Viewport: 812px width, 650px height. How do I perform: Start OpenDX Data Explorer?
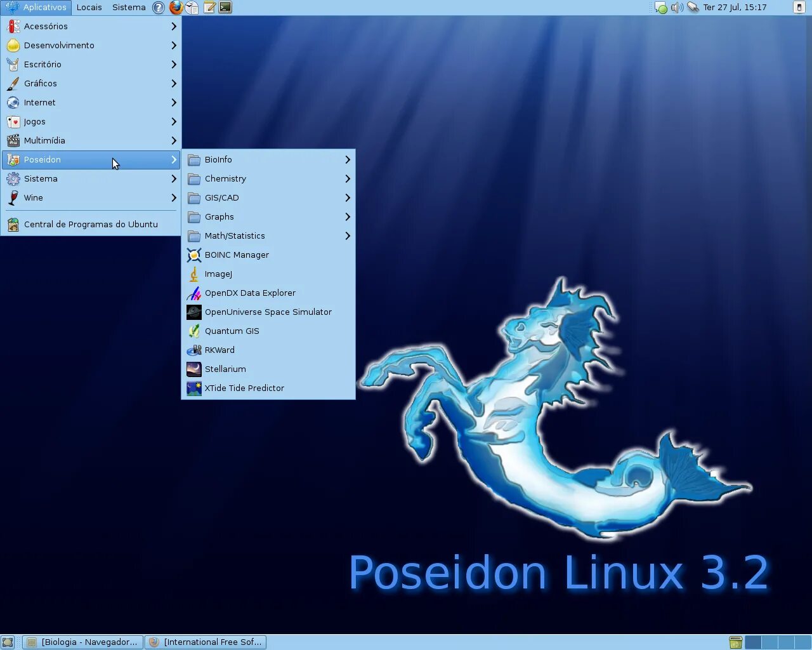tap(268, 293)
